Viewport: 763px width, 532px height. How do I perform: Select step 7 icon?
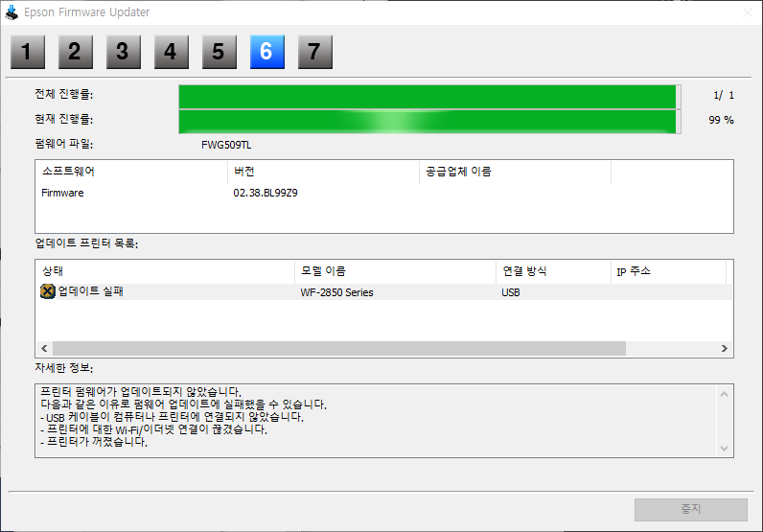tap(315, 52)
